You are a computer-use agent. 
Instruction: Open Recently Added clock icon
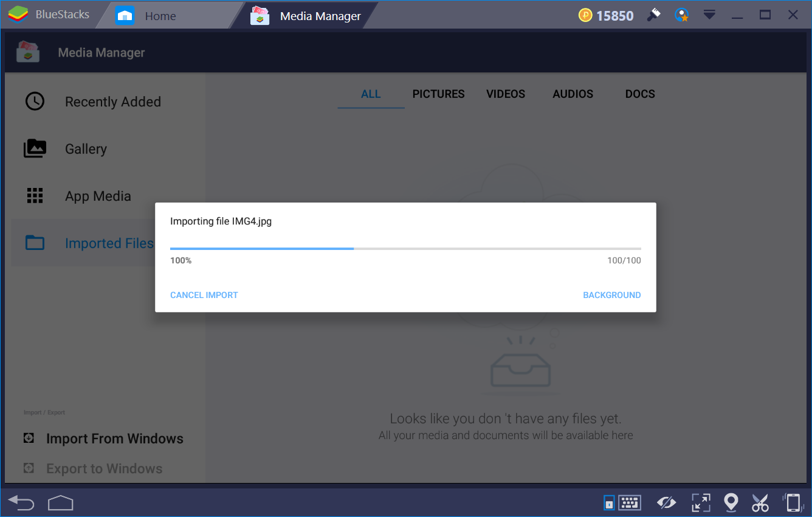click(35, 101)
